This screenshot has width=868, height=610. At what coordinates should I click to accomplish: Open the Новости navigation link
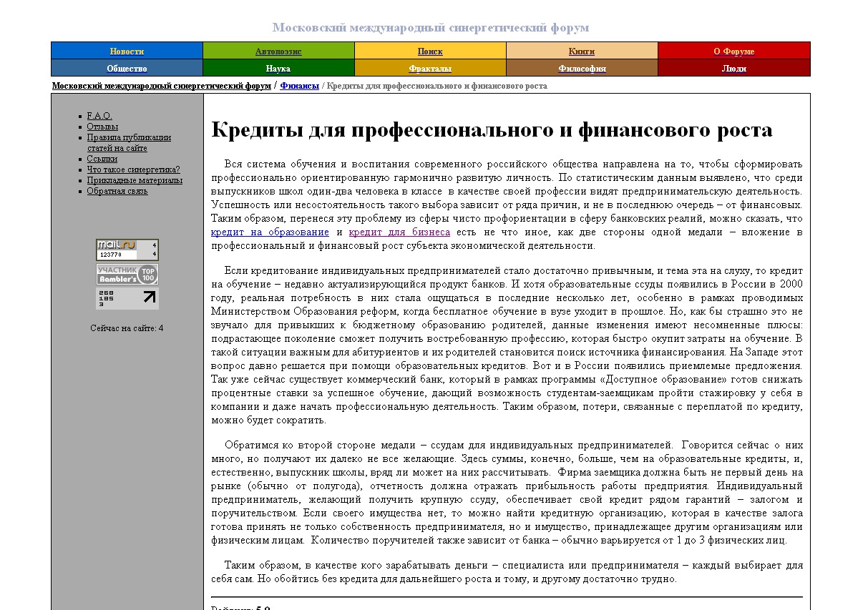[x=127, y=51]
